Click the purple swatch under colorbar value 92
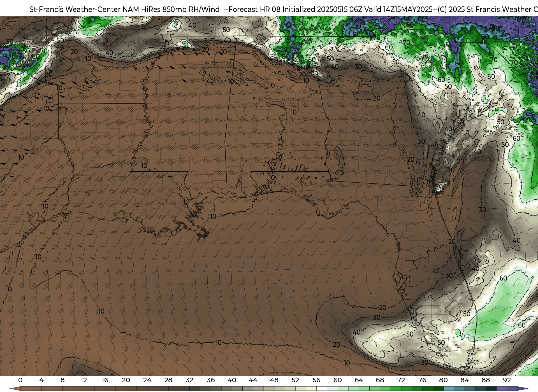Image resolution: width=538 pixels, height=392 pixels. 512,389
